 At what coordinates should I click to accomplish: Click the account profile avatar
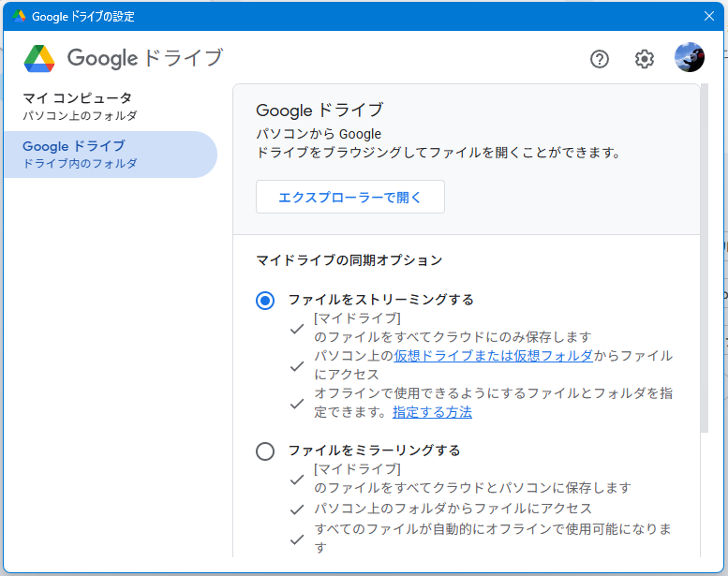pos(690,57)
